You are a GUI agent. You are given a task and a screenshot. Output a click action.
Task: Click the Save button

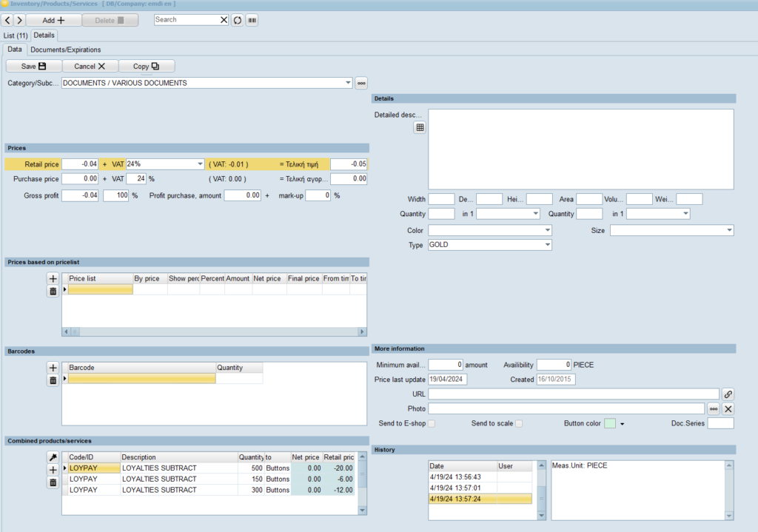(x=33, y=67)
